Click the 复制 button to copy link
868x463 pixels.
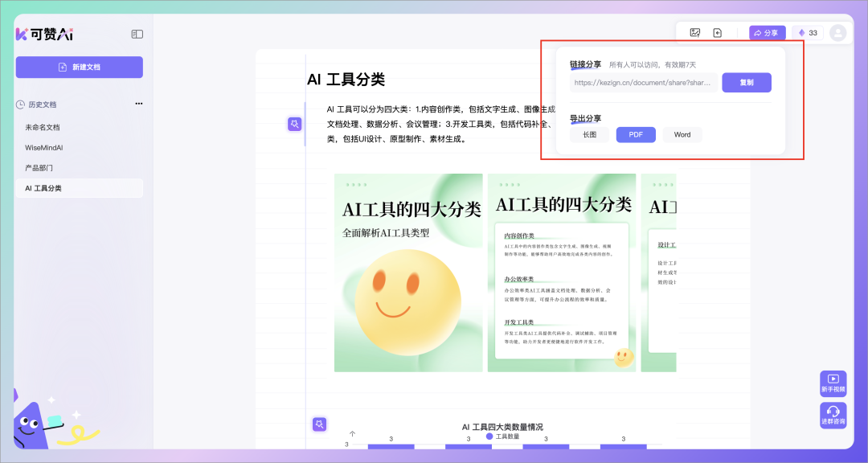[746, 82]
